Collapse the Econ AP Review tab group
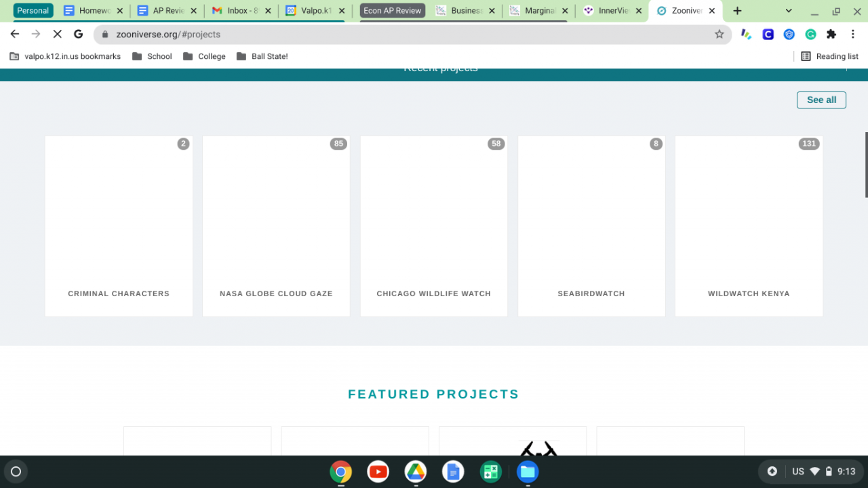 pyautogui.click(x=393, y=11)
